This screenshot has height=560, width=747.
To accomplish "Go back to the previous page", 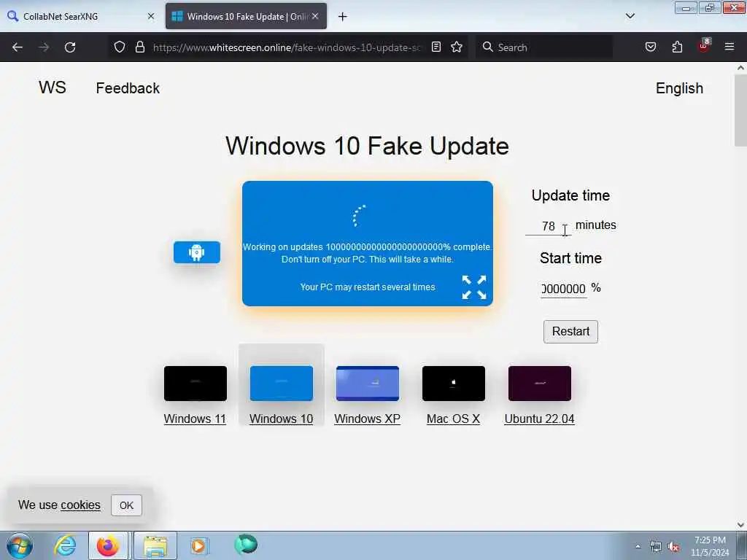I will click(18, 47).
